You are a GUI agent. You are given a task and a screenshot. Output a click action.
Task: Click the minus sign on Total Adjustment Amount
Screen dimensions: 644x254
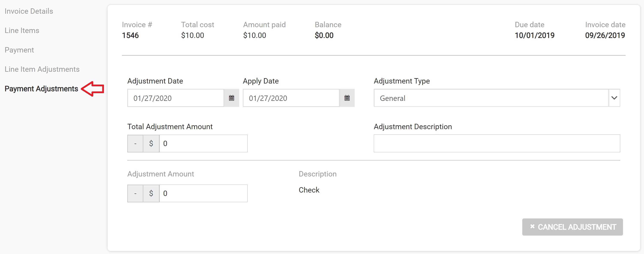tap(135, 143)
